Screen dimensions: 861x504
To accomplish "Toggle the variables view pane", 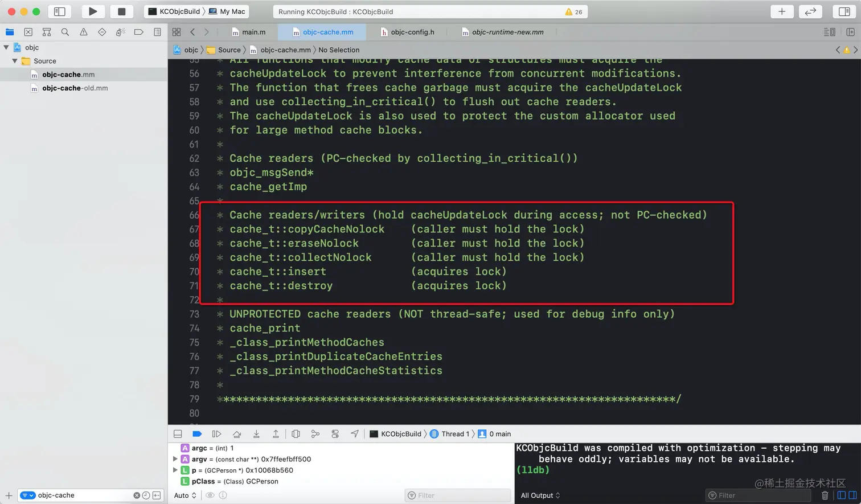I will click(841, 495).
